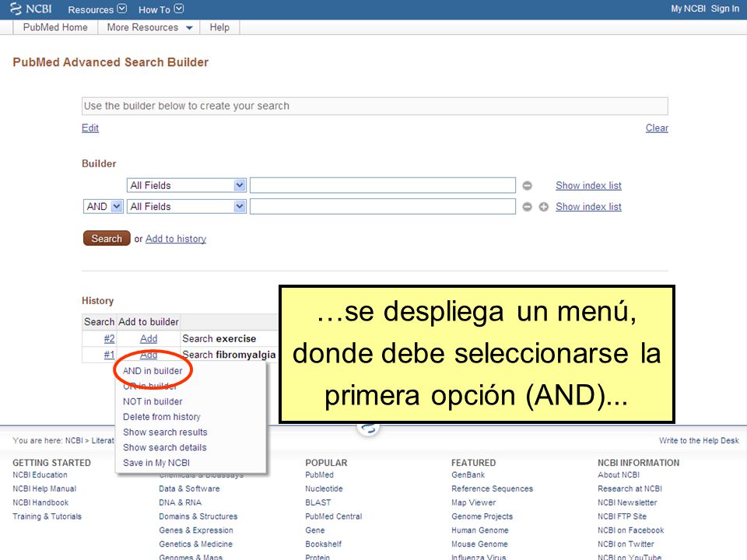Screen dimensions: 747x560
Task: Choose Save in My NCBI
Action: coord(156,462)
